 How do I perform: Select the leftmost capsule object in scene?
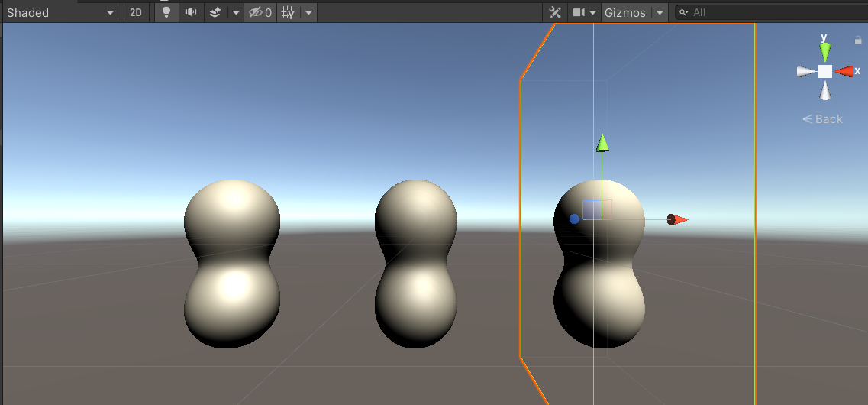coord(232,264)
